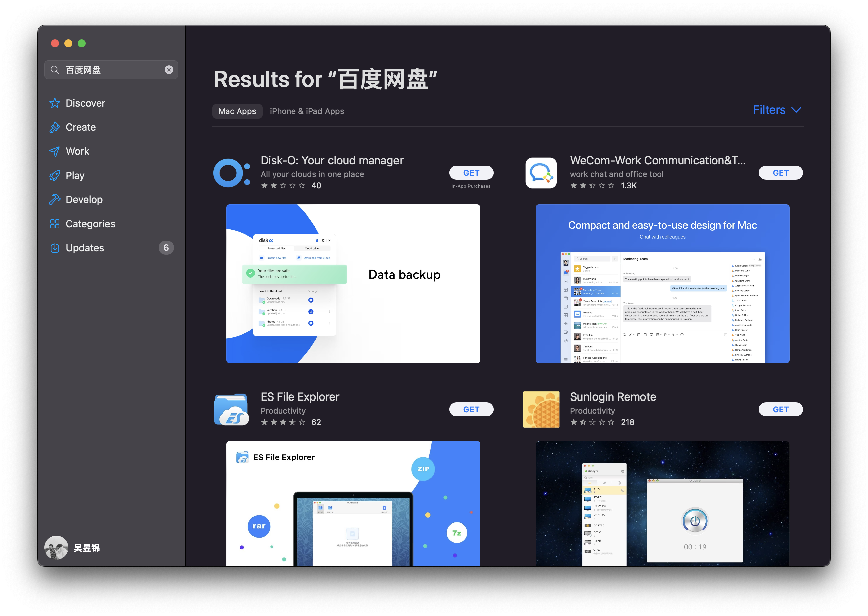Image resolution: width=868 pixels, height=616 pixels.
Task: Open WeCom-Work Communication title
Action: click(658, 160)
